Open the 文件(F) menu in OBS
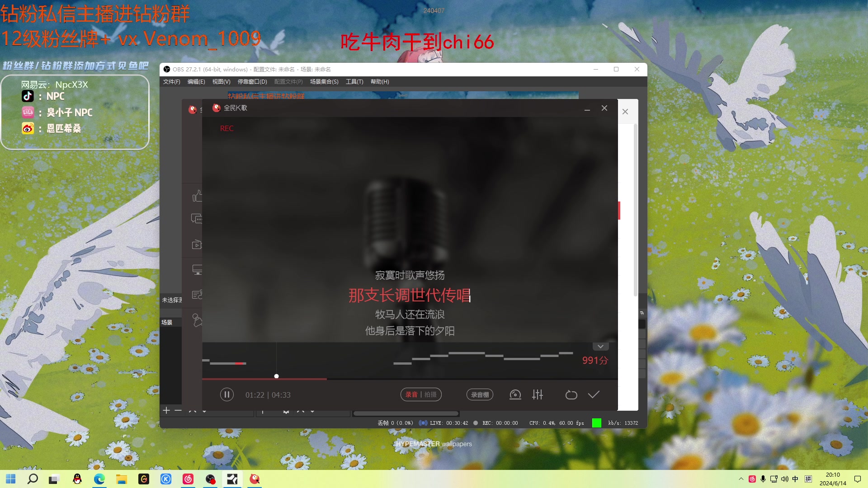868x488 pixels. 171,82
